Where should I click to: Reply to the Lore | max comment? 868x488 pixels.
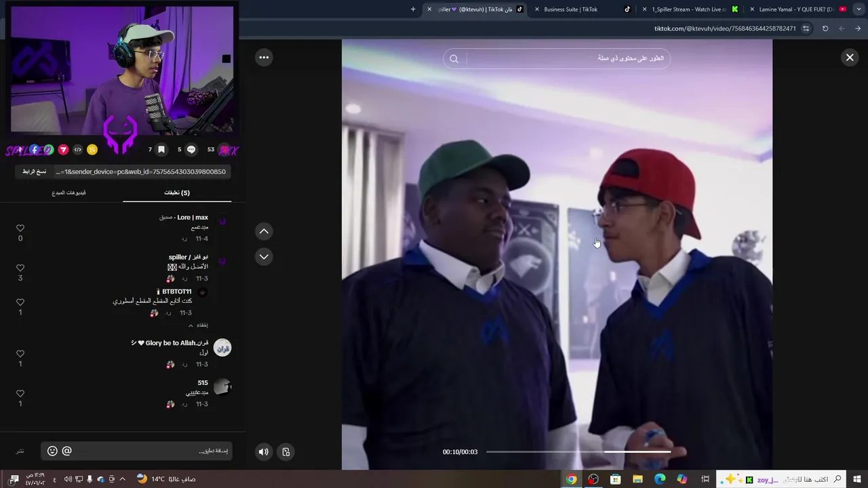point(184,239)
